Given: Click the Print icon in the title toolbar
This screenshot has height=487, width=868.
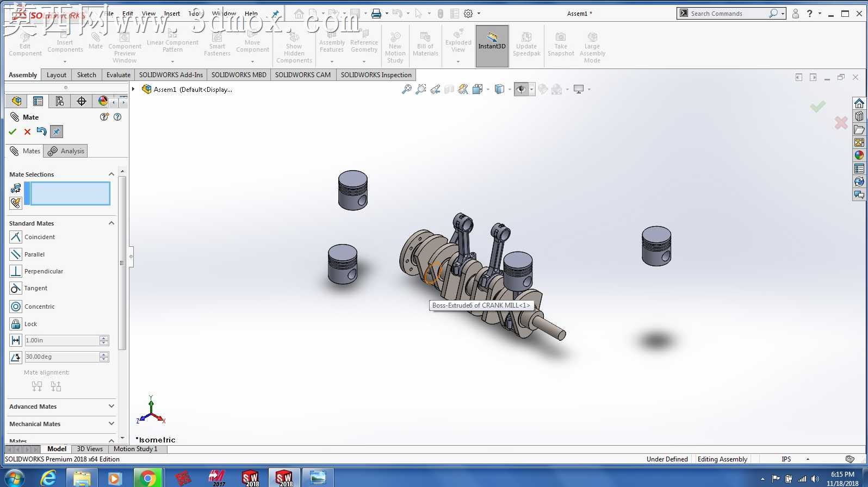Looking at the screenshot, I should coord(376,14).
